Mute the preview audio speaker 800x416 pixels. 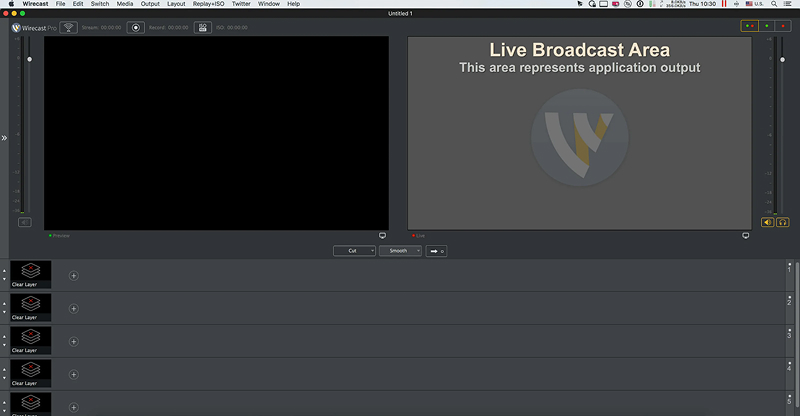(x=24, y=222)
